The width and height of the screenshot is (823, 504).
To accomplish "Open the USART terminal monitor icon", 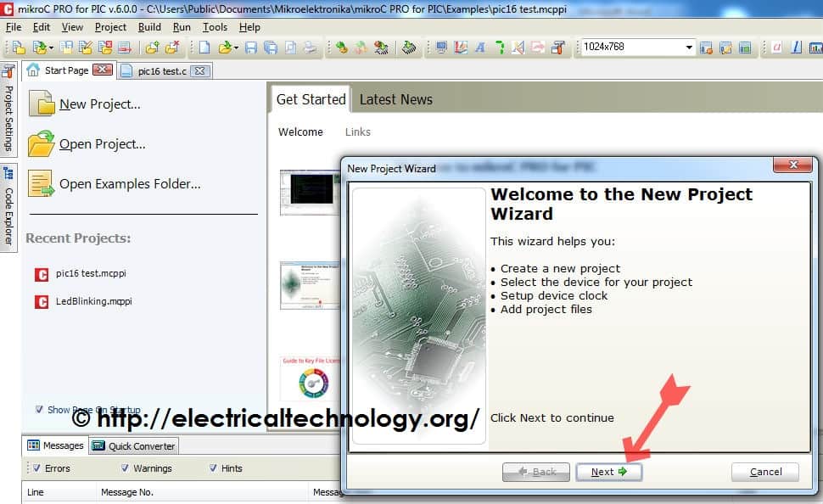I will (x=441, y=48).
